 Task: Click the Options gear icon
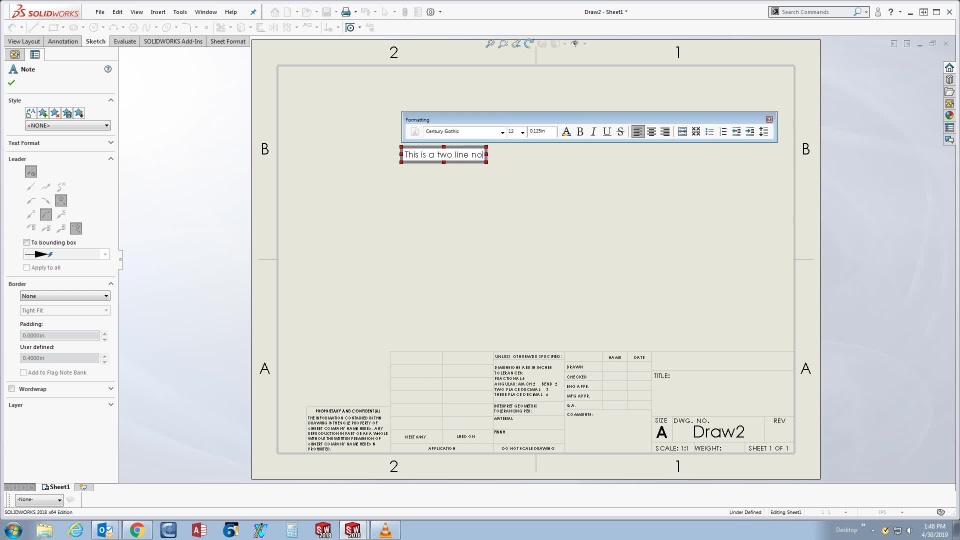430,12
